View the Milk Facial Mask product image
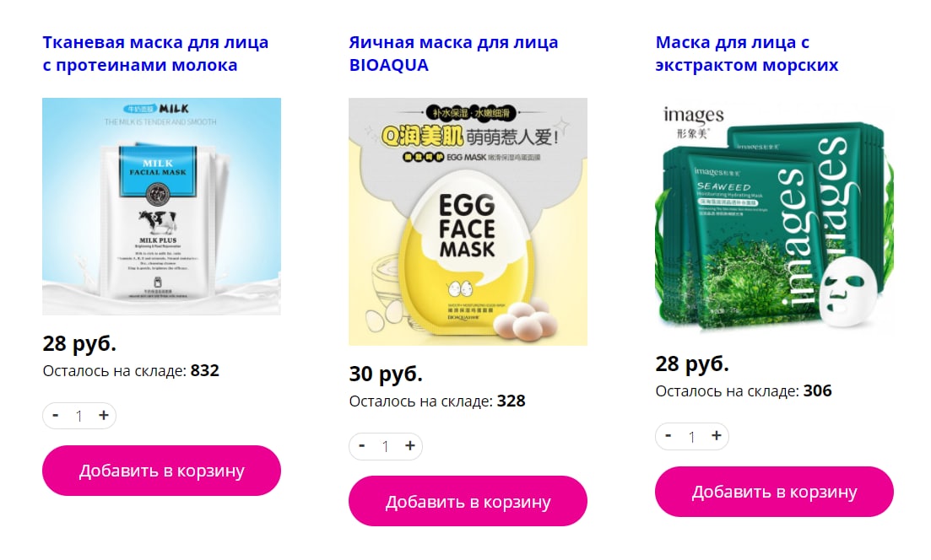 click(161, 207)
